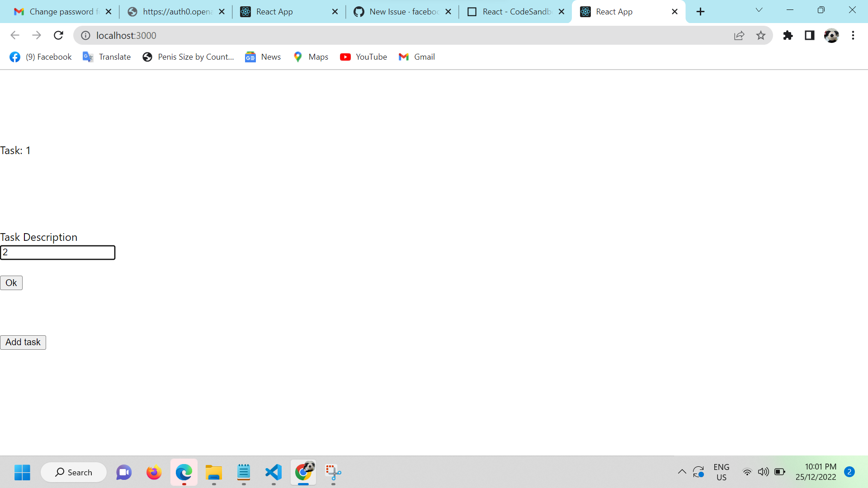Open the Gmail bookmark
The height and width of the screenshot is (488, 868).
416,56
